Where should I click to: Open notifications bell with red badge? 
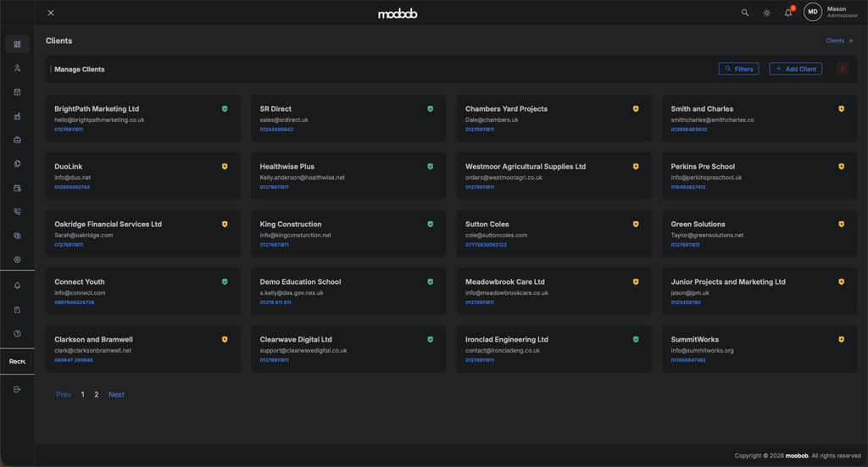point(788,13)
